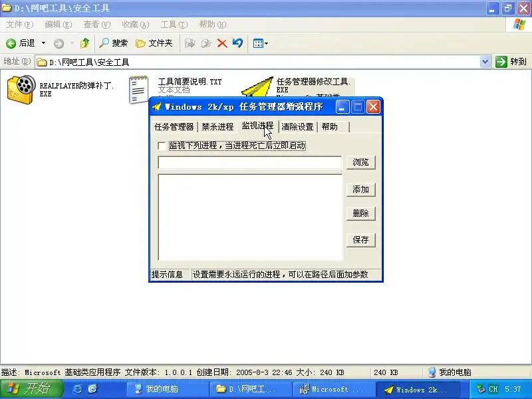Click the 转到 (Go) button
Screen dimensions: 532x399
tap(511, 62)
